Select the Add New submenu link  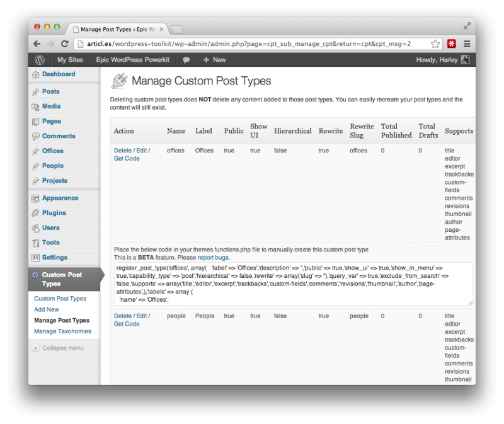tap(47, 309)
